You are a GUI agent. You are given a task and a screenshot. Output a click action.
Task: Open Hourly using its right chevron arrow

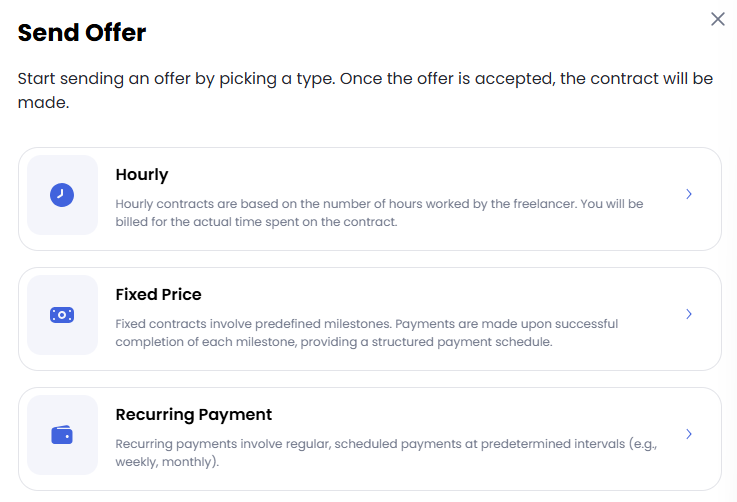[x=689, y=195]
